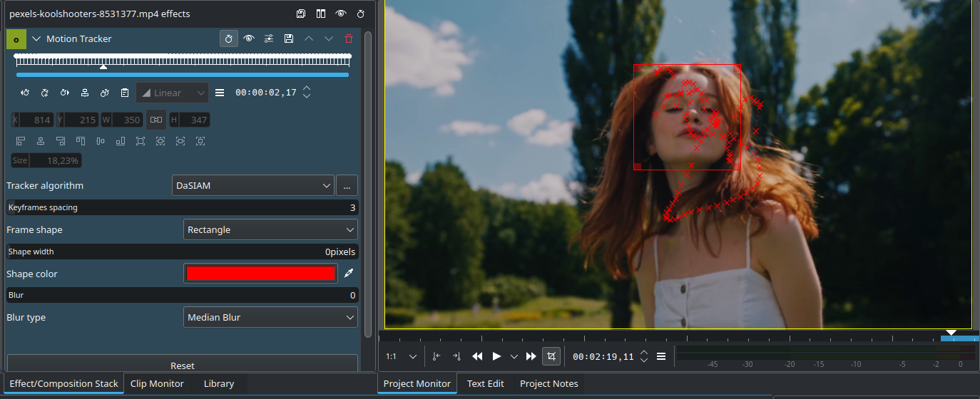Go to the previous keyframe
Viewport: 980px width, 399px height.
pos(25,93)
